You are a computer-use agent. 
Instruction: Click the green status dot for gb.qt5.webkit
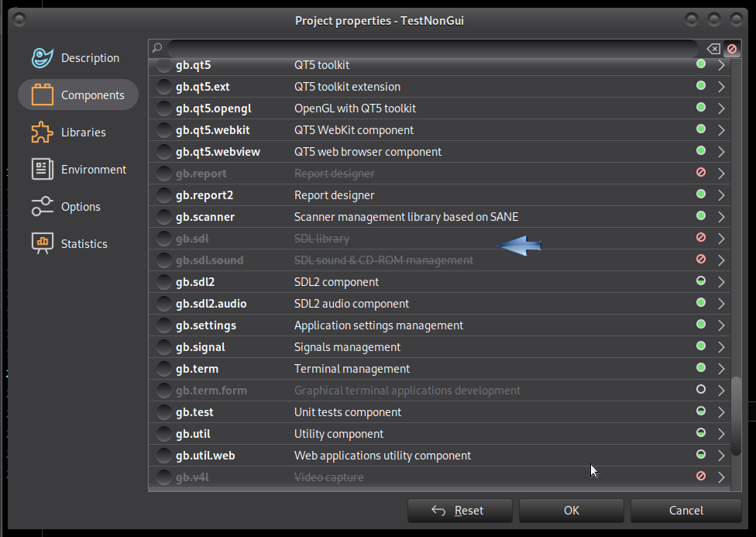click(701, 129)
